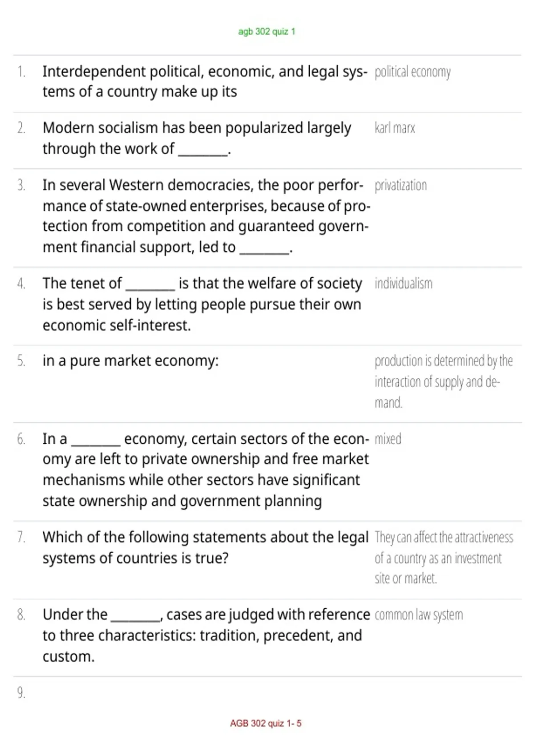Click question 1 about interdependent political systems

click(x=205, y=81)
